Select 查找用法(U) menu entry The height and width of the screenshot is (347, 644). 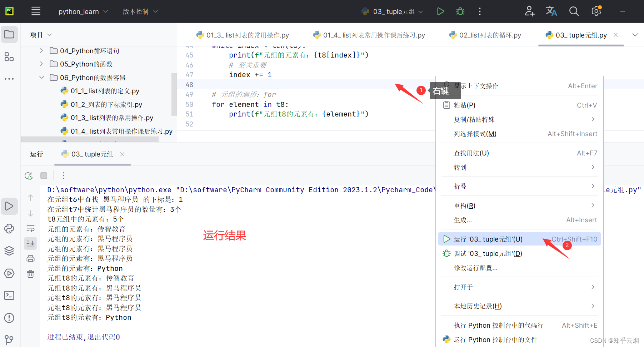coord(520,153)
